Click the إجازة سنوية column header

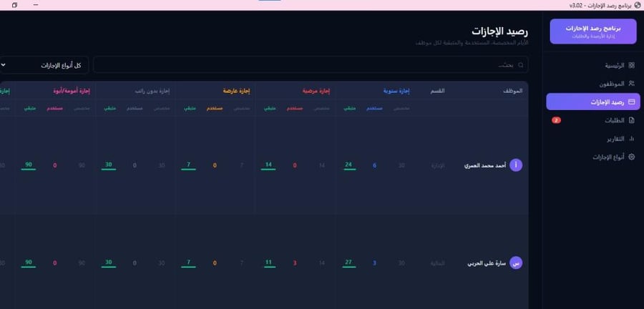pyautogui.click(x=396, y=91)
